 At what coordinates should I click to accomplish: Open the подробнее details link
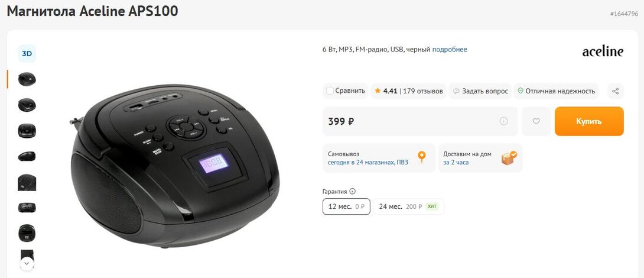[x=449, y=49]
